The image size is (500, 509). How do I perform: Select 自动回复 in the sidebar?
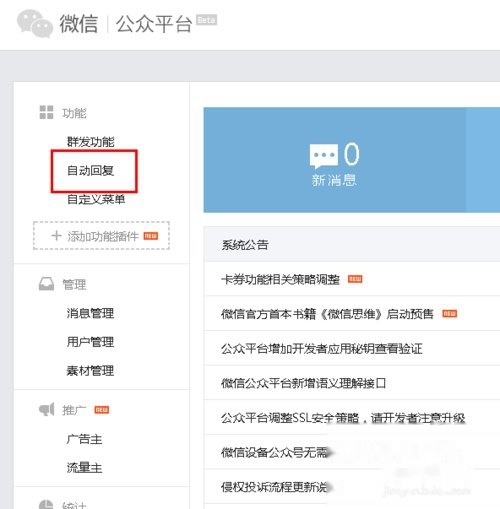point(91,171)
